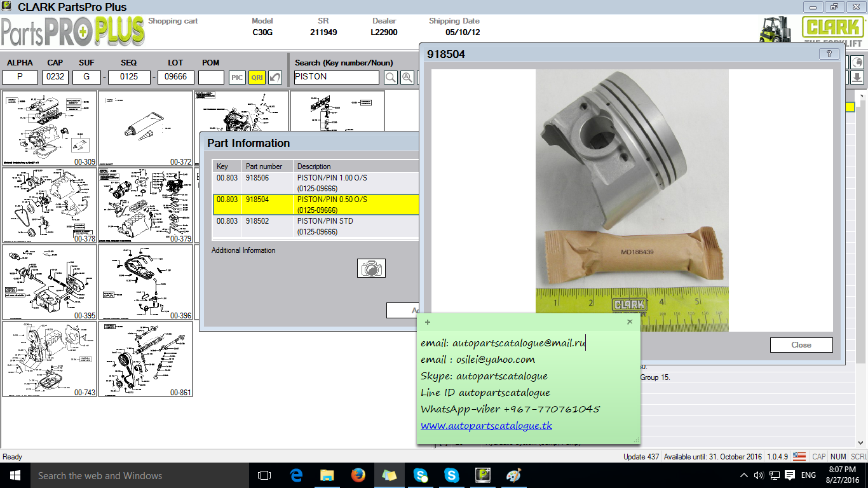Click the advanced search magnifier icon
Viewport: 868px width, 488px height.
click(x=407, y=78)
